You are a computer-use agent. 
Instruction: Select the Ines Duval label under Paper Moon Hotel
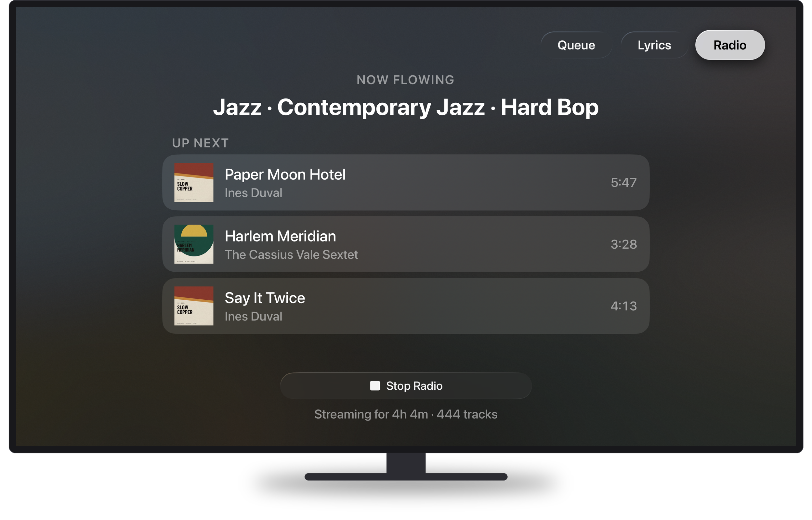[x=253, y=193]
